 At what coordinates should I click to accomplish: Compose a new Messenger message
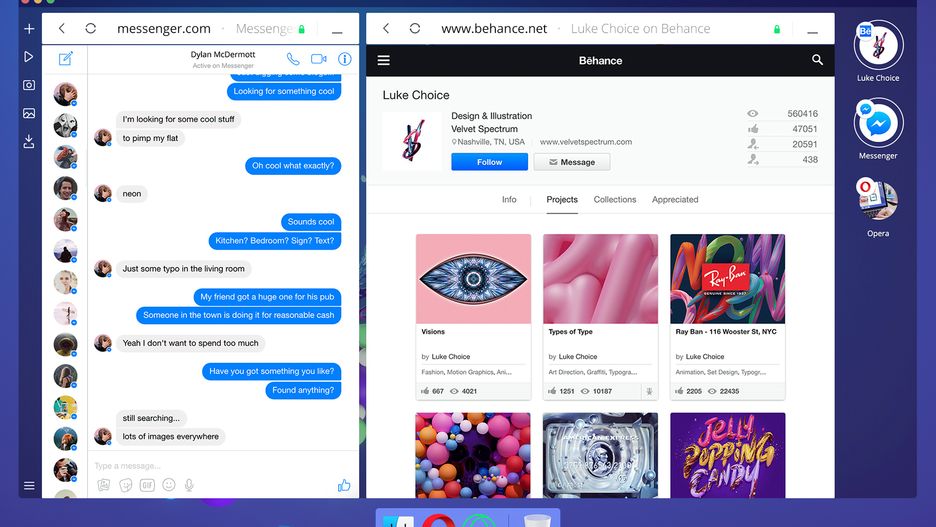click(x=66, y=58)
